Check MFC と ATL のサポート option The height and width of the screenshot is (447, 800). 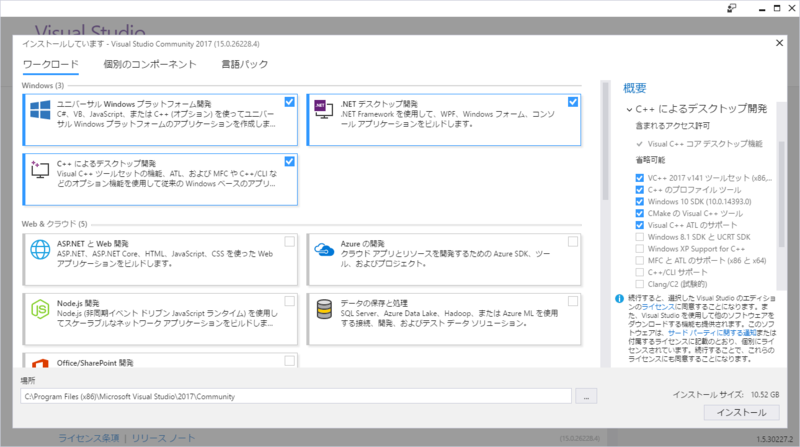click(639, 260)
